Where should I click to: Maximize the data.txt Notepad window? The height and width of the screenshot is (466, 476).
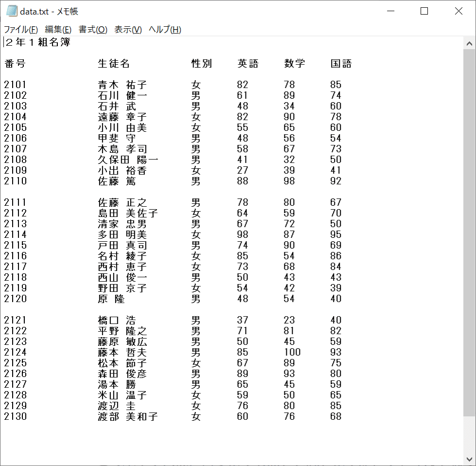tap(424, 10)
